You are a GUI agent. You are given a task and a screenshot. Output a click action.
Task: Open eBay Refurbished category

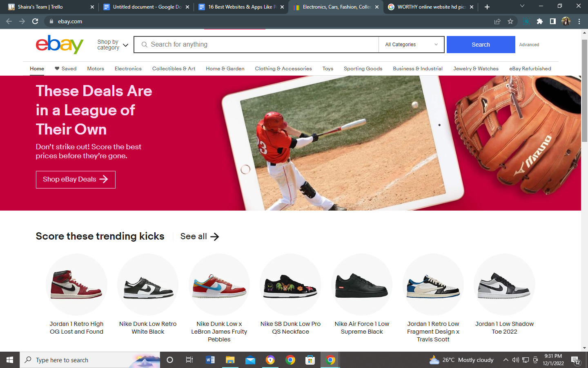tap(530, 69)
